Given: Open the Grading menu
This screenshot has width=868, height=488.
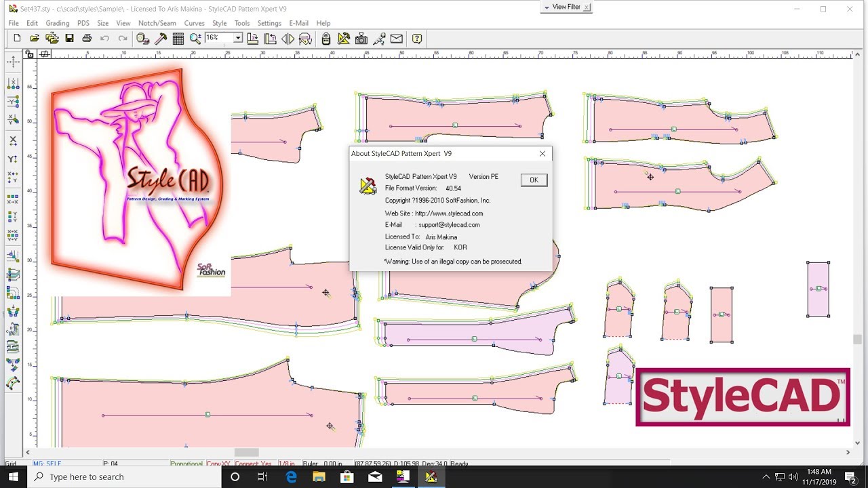Looking at the screenshot, I should 58,23.
